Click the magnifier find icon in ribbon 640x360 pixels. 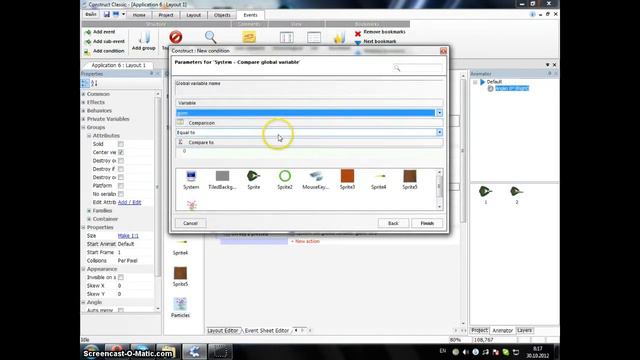coord(211,37)
